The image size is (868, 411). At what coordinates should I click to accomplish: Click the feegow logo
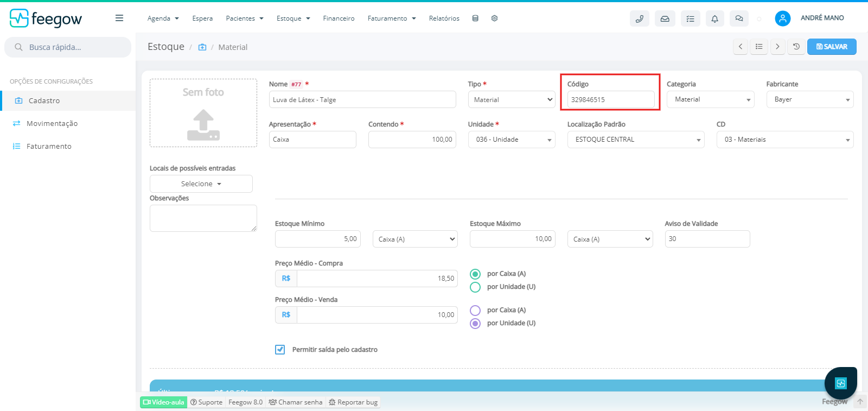(46, 18)
